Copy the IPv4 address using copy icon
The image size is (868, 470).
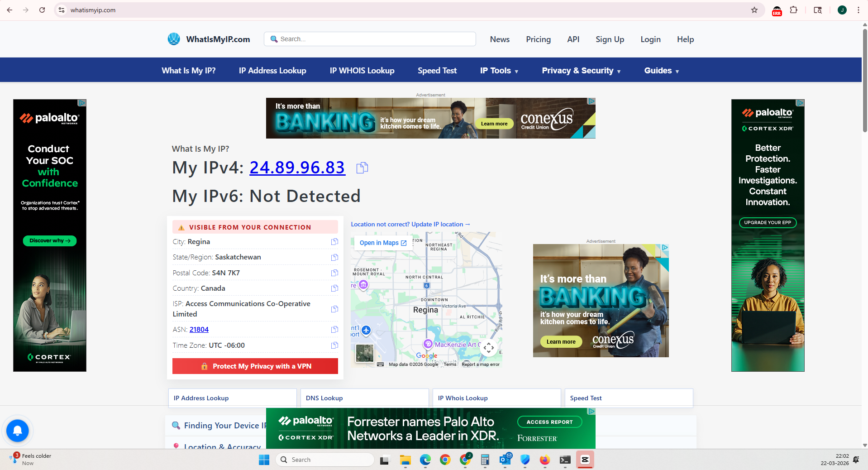click(362, 168)
